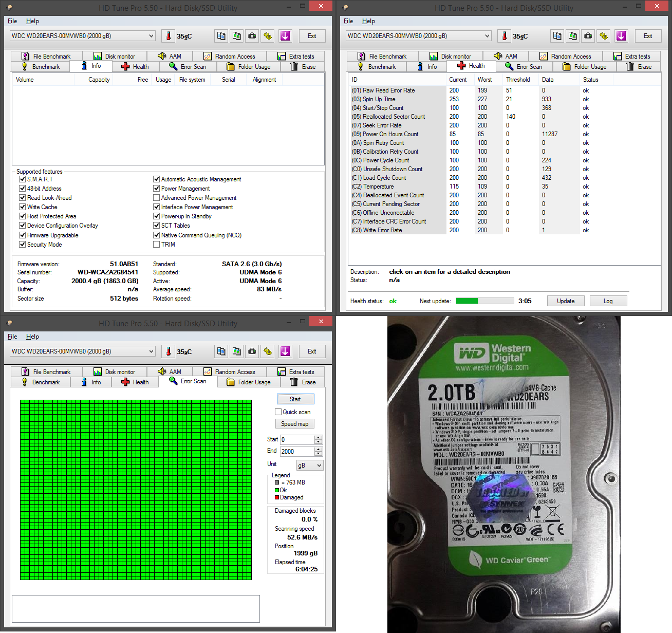Toggle the 48-bit Address checkbox

22,189
